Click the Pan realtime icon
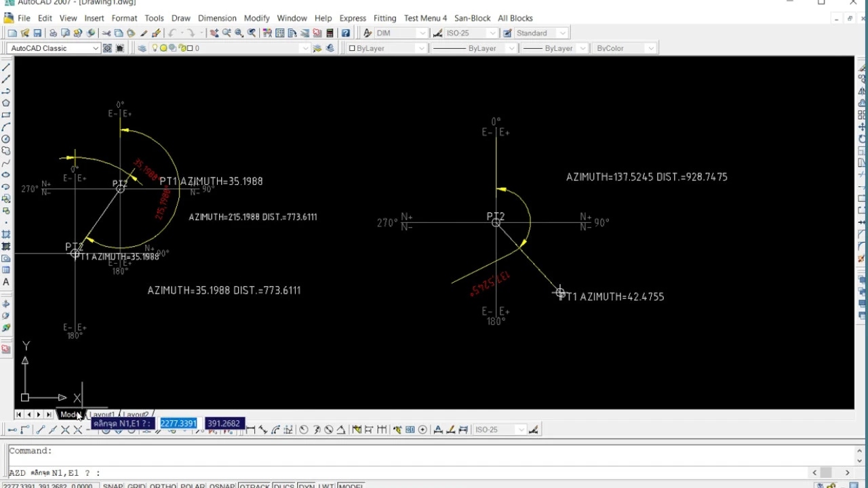This screenshot has height=488, width=868. 214,33
